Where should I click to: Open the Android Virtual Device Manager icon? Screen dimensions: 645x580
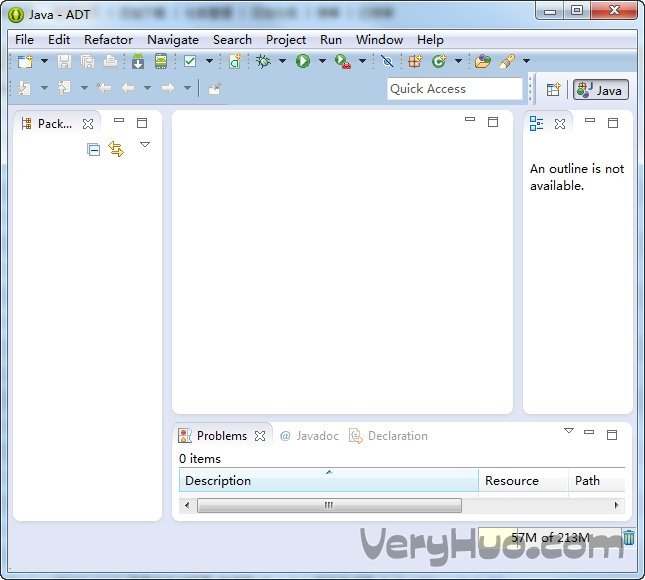161,61
